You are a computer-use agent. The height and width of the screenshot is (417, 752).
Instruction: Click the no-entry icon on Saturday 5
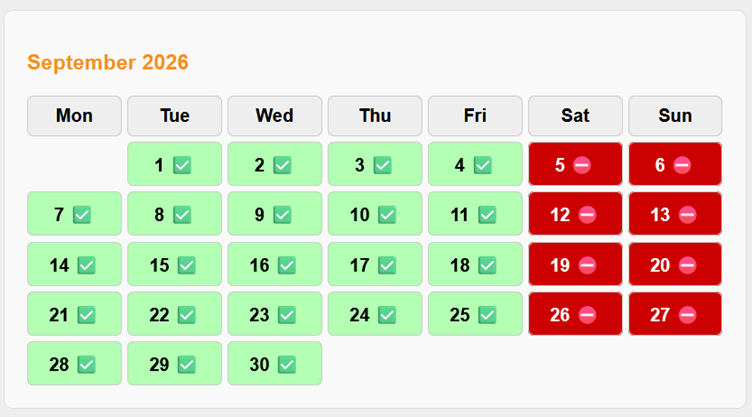(x=582, y=165)
